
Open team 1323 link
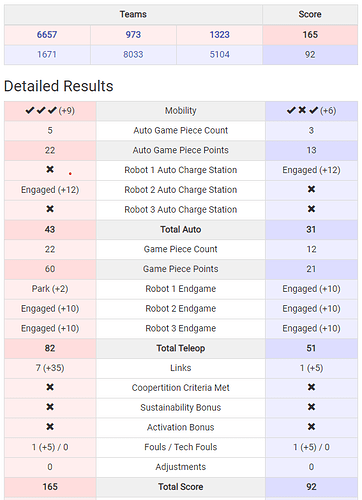219,35
